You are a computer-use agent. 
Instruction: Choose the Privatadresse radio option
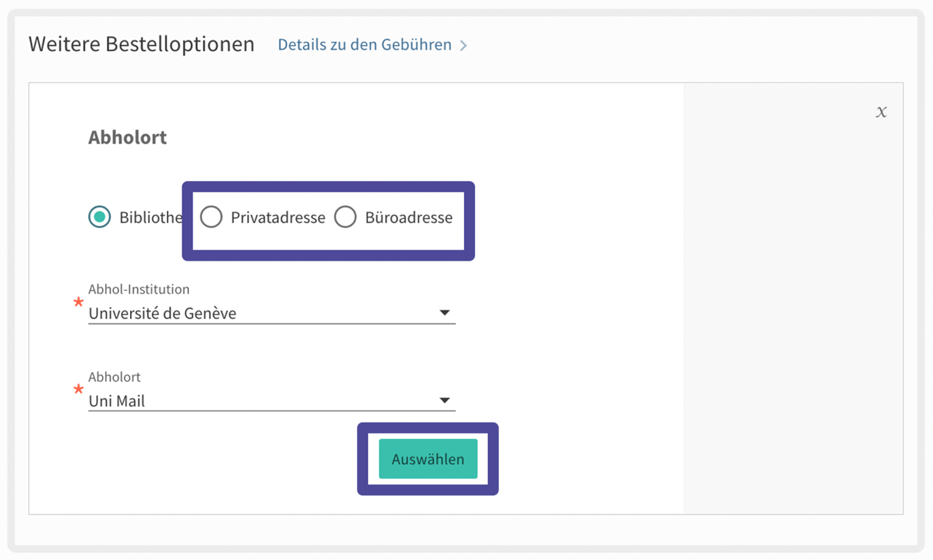[x=211, y=217]
